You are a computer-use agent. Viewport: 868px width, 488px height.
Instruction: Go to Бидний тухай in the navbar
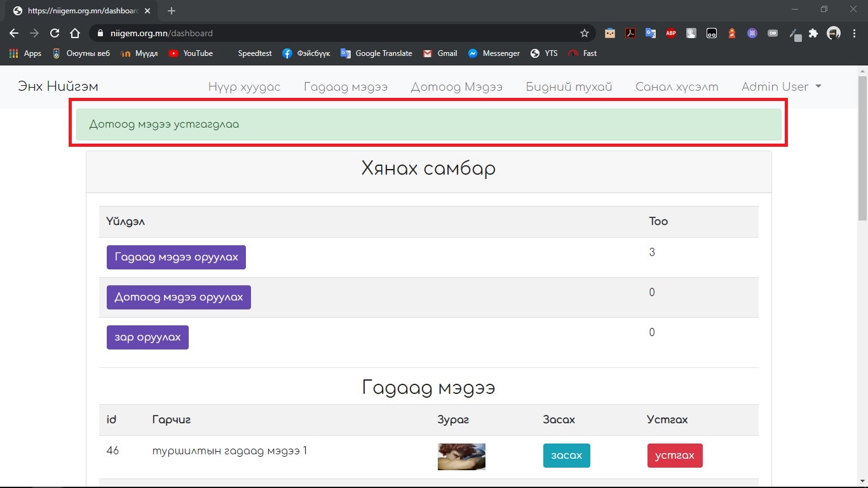(569, 87)
